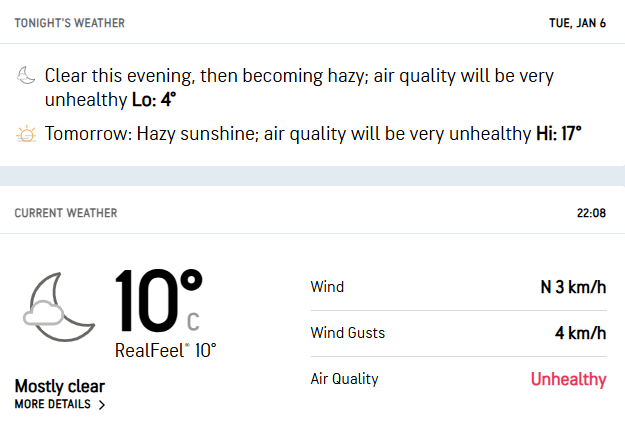Select the large 10° temperature reading
Viewport: 625px width, 427px height.
(157, 301)
